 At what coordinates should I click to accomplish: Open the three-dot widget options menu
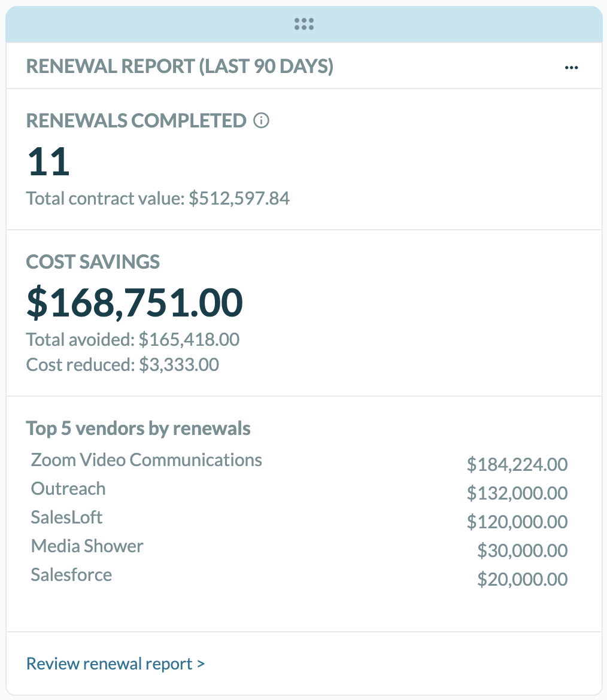[x=572, y=68]
